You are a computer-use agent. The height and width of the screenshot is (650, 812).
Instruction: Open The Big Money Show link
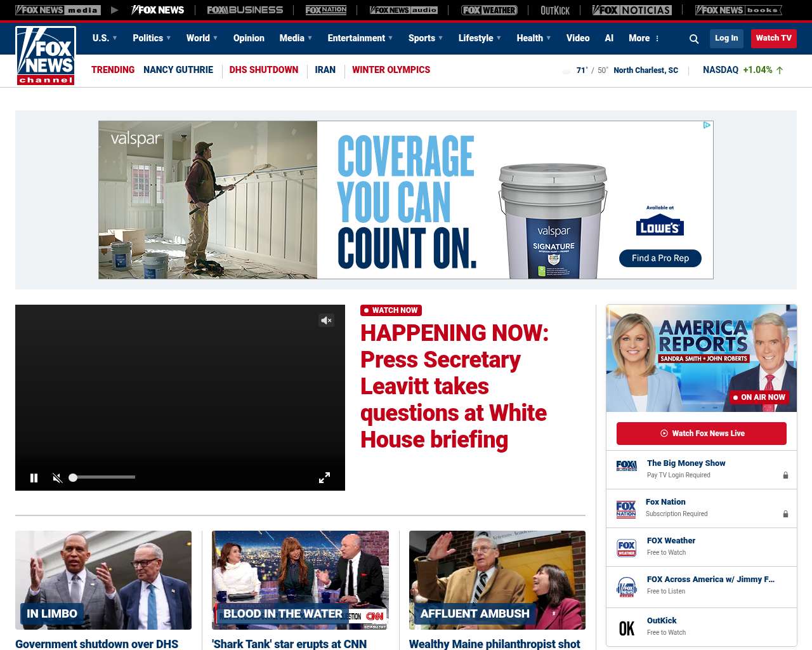point(686,463)
